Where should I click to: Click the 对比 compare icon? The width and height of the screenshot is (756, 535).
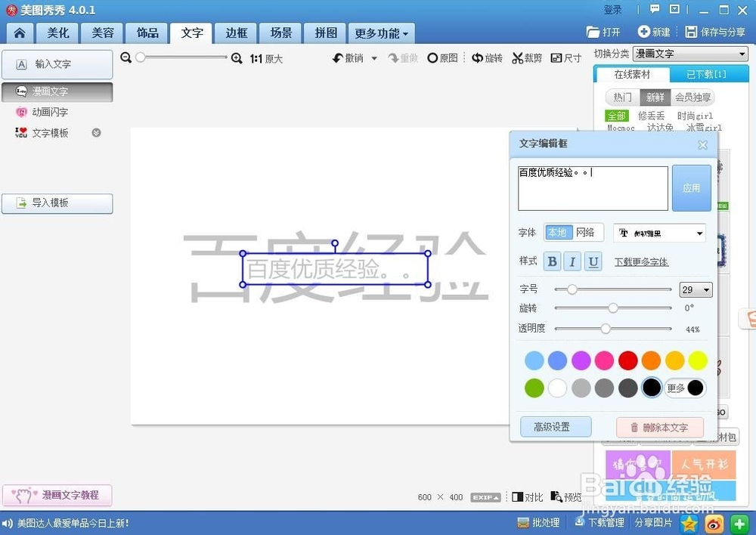tap(517, 497)
